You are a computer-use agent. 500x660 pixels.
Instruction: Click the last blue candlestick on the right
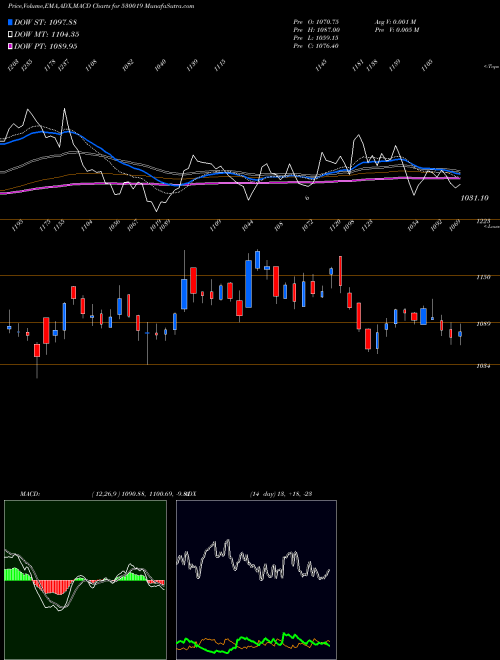460,334
